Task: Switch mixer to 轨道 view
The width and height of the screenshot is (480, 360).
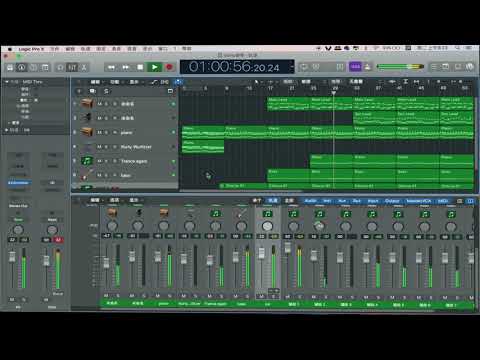Action: tap(273, 200)
